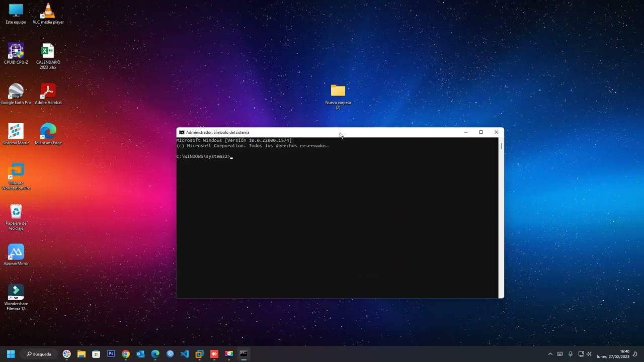Image resolution: width=644 pixels, height=362 pixels.
Task: Open the volume tray icon
Action: pos(589,354)
